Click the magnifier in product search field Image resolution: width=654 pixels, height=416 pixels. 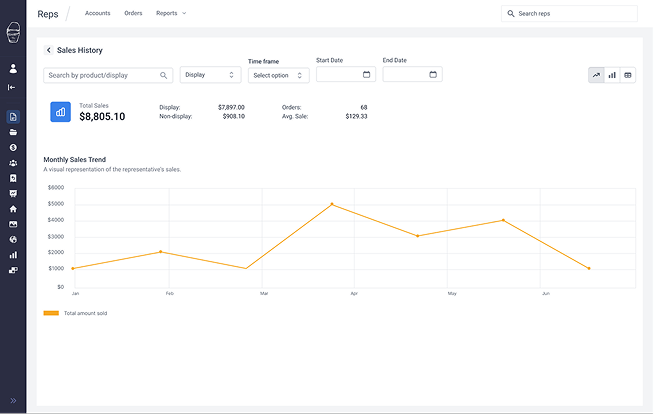pos(164,76)
